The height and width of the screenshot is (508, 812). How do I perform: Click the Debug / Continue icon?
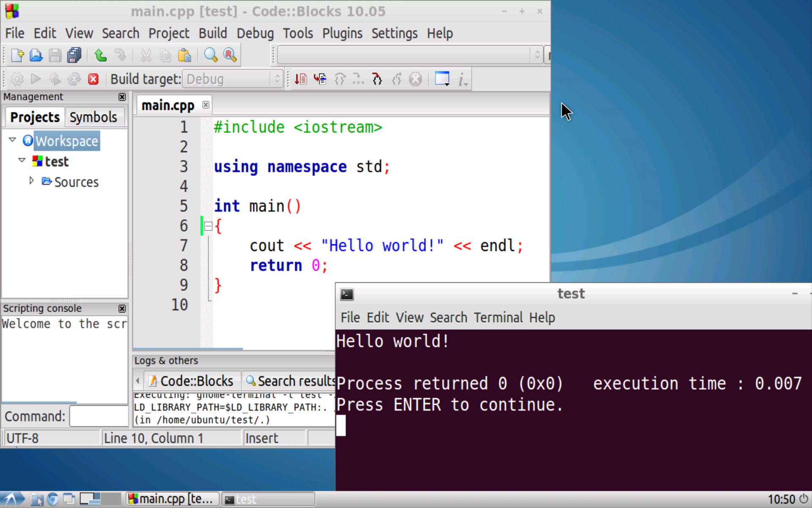[301, 79]
